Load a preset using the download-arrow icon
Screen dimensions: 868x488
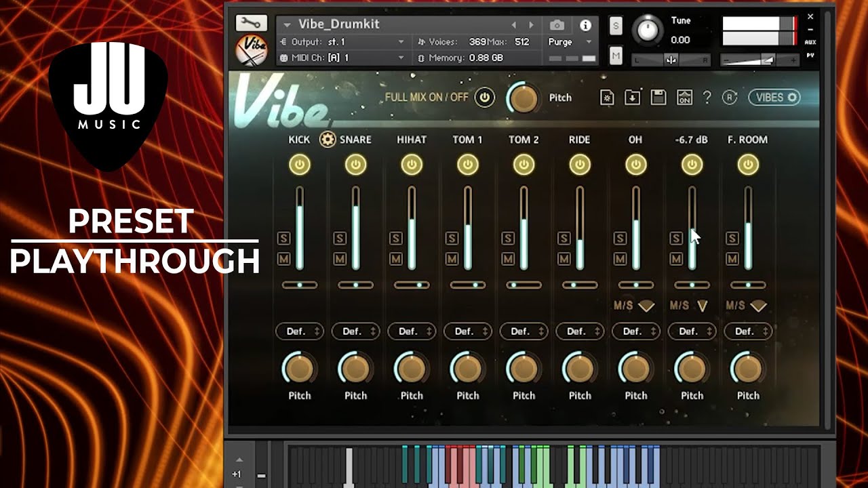tap(632, 98)
